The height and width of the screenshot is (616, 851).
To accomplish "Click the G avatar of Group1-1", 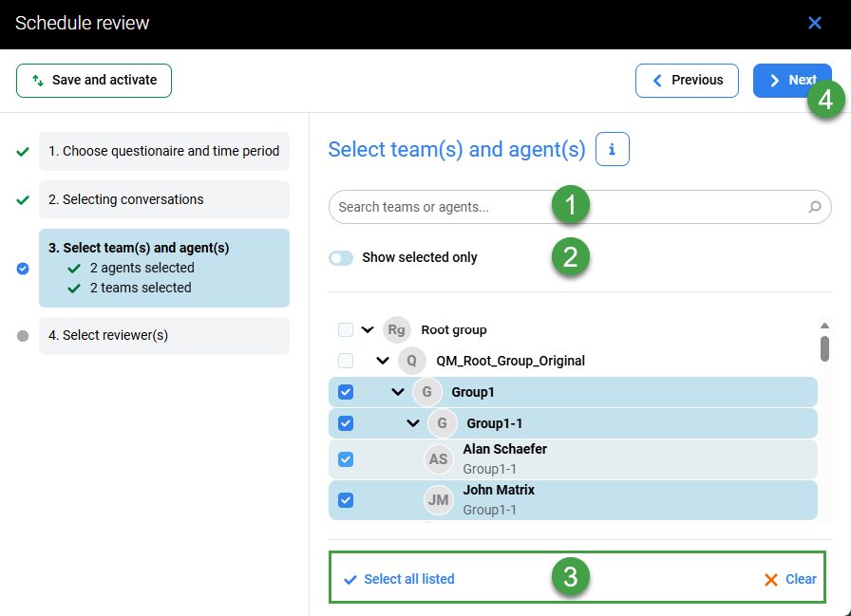I will 442,423.
